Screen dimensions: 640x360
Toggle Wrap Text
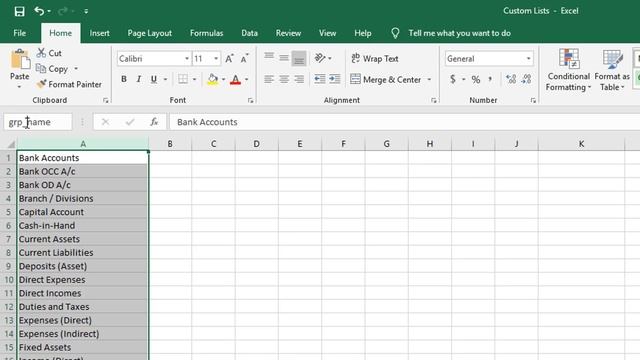click(375, 58)
